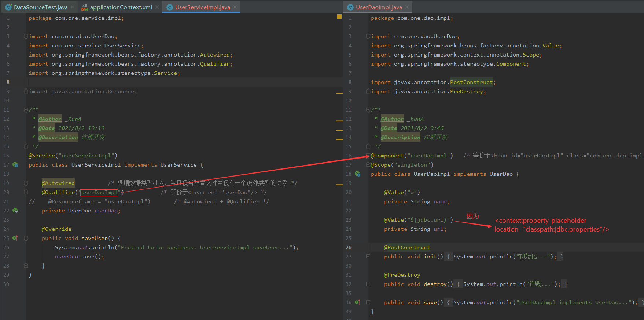Click the @Autowired annotation
Viewport: 644px width, 320px height.
[x=58, y=183]
